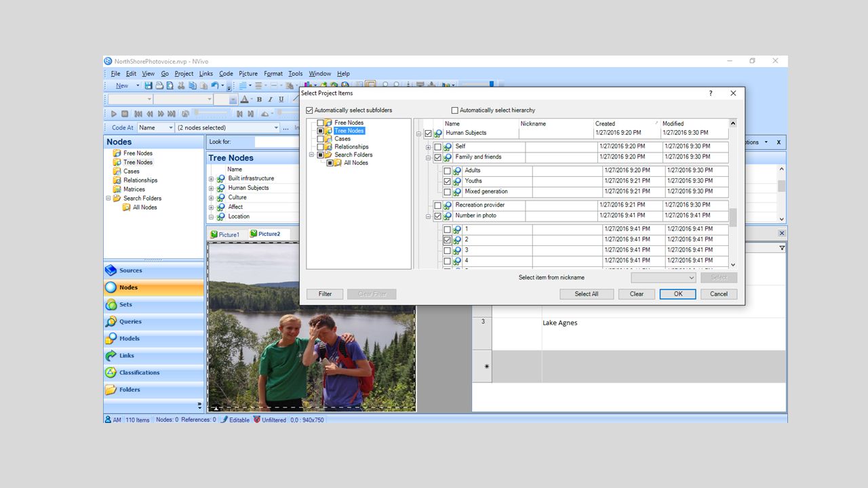Screen dimensions: 868x488
Task: Click the New button in toolbar
Action: pos(122,85)
